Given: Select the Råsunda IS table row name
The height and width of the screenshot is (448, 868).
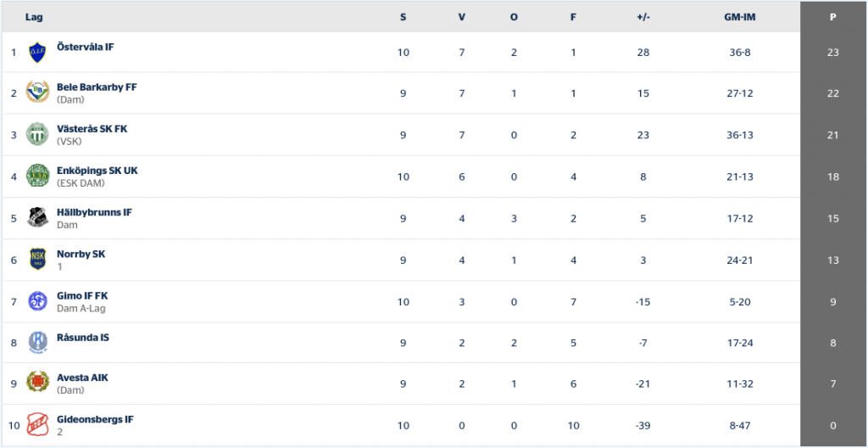Looking at the screenshot, I should coord(83,337).
